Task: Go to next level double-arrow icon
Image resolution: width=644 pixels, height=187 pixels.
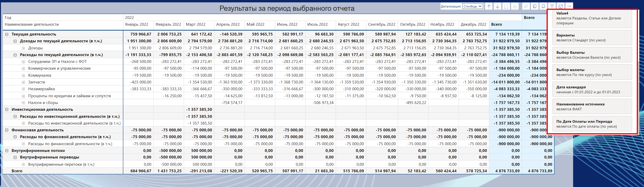Action: click(506, 7)
